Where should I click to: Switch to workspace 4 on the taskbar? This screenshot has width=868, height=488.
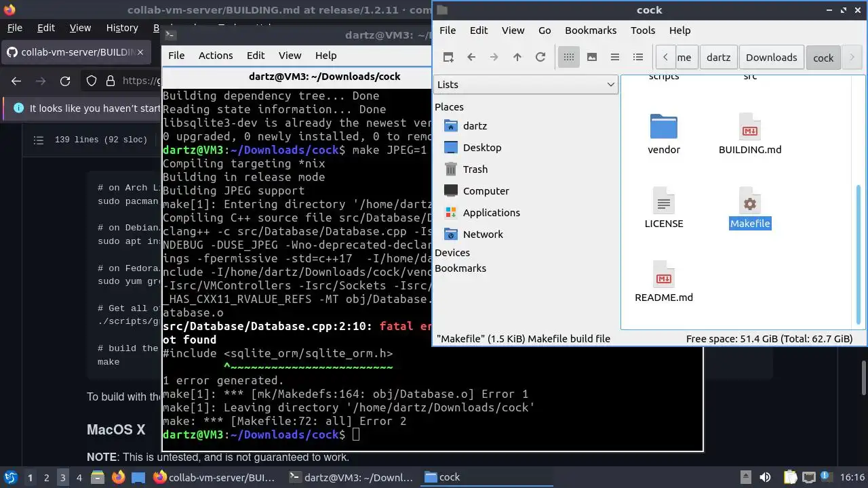(x=79, y=477)
